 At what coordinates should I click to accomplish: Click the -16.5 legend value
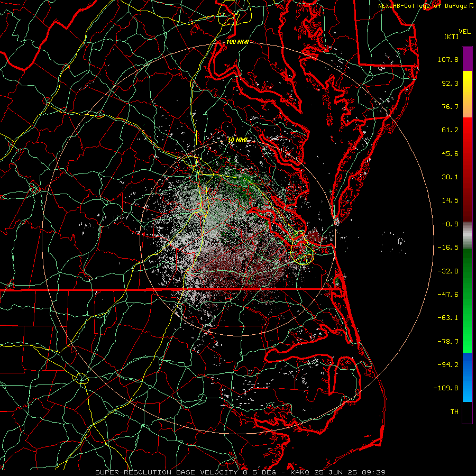[x=448, y=248]
